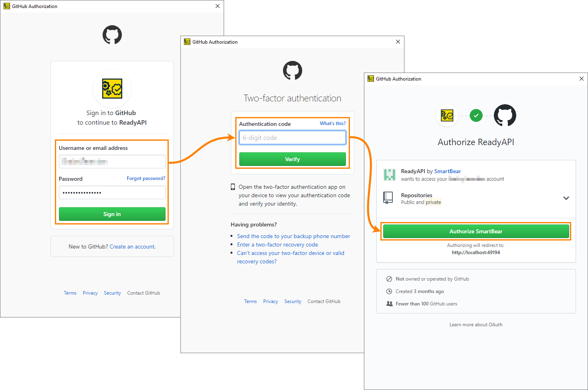Click the Public and private text under Repositories
The height and width of the screenshot is (390, 588).
tap(421, 202)
